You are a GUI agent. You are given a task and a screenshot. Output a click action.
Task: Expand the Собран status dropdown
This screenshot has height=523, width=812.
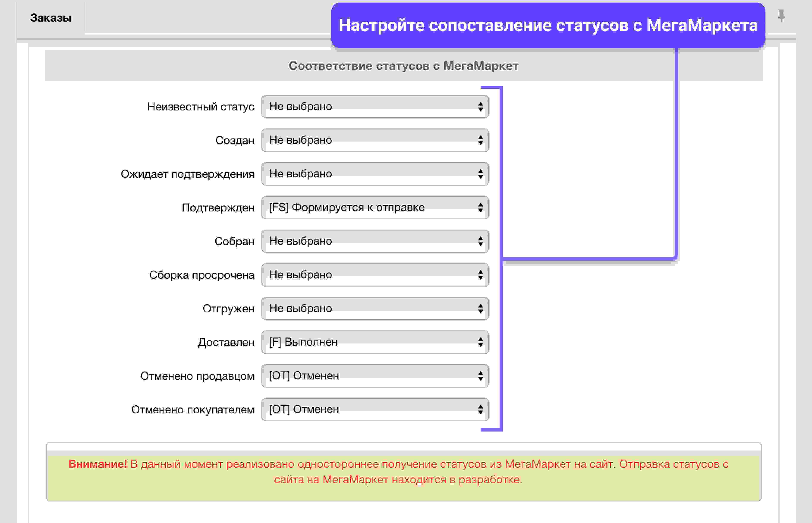pos(375,241)
